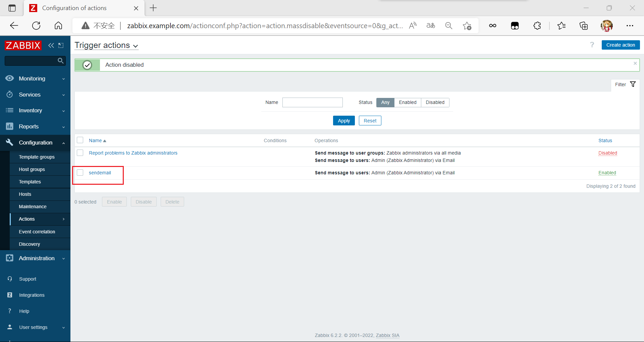644x342 pixels.
Task: Click the Support headset icon
Action: [x=10, y=279]
